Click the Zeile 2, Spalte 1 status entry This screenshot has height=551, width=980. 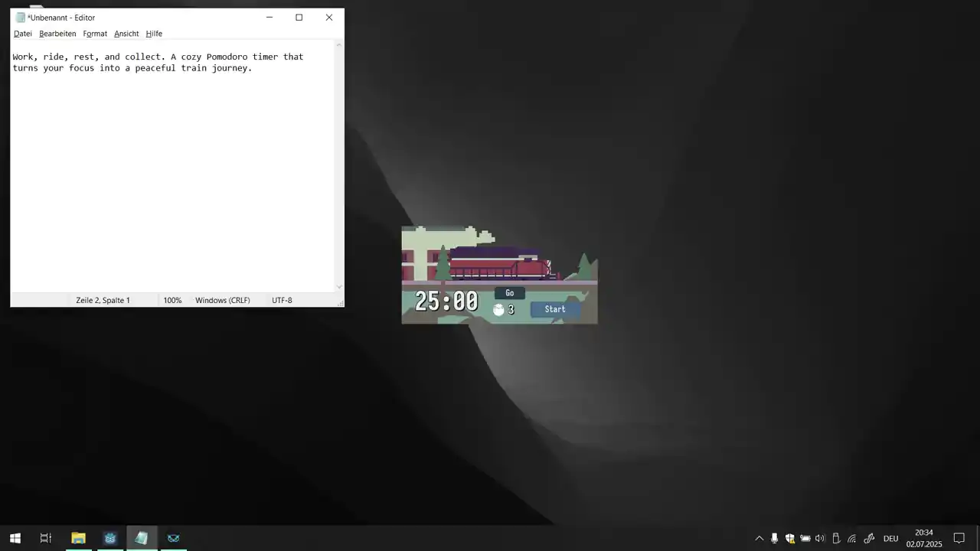[103, 300]
